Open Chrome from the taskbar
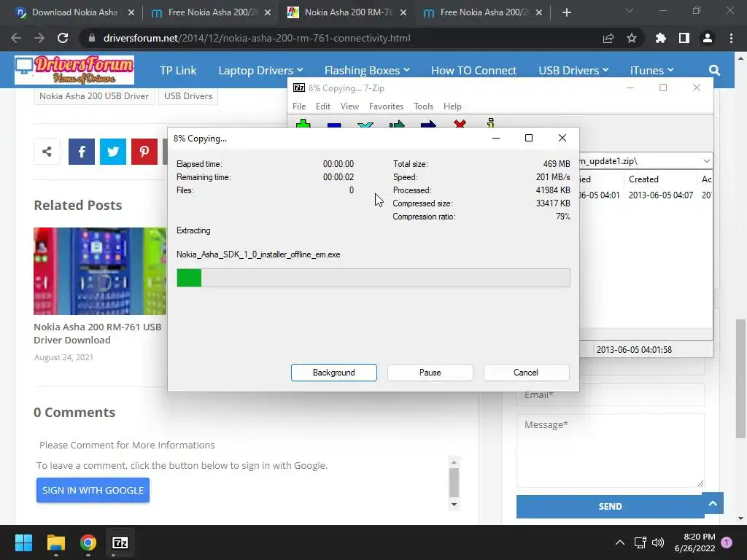Viewport: 747px width, 560px height. [x=88, y=542]
